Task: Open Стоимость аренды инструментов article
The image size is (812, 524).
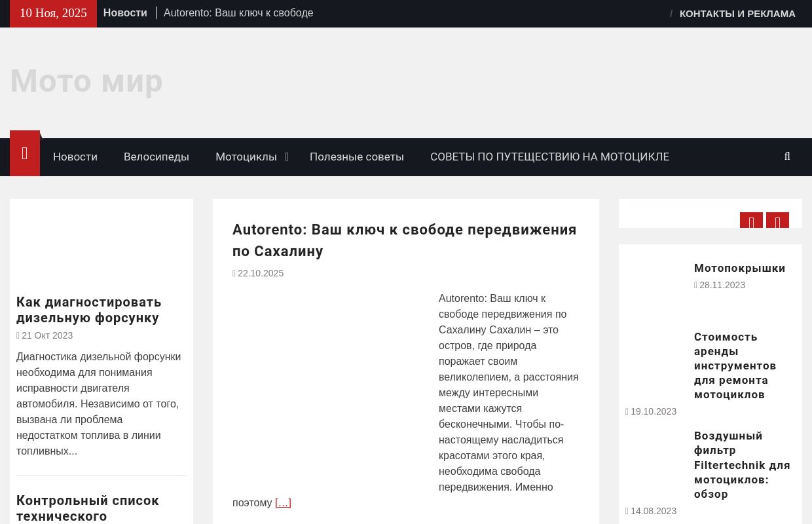Action: tap(735, 365)
